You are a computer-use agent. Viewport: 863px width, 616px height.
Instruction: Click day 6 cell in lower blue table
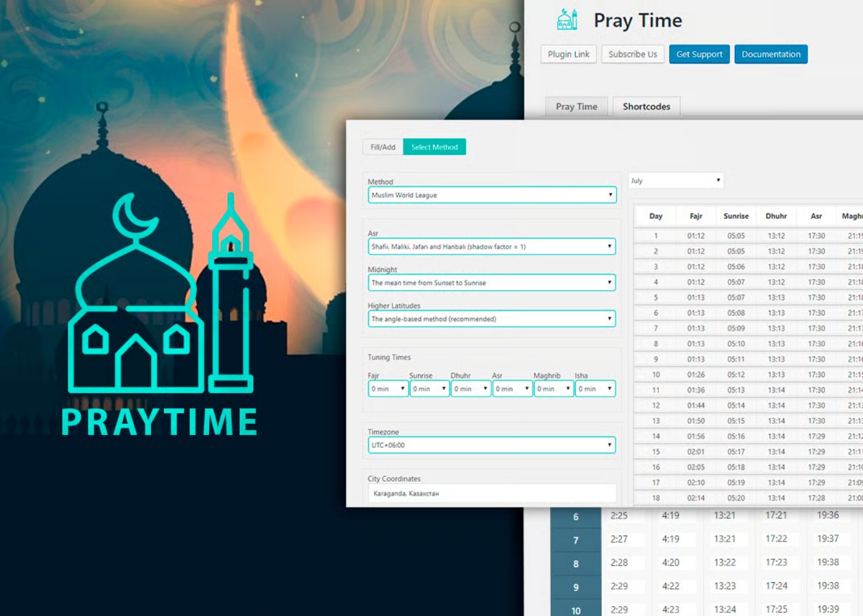(576, 517)
